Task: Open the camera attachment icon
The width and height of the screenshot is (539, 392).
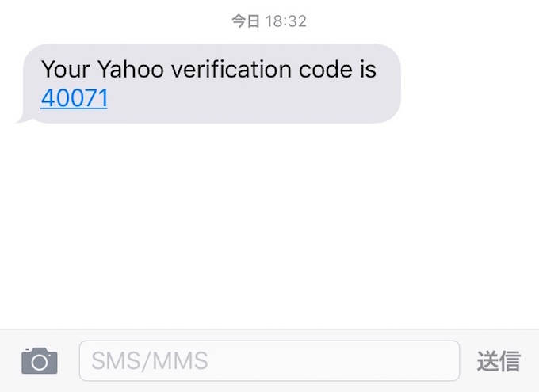Action: click(x=40, y=361)
